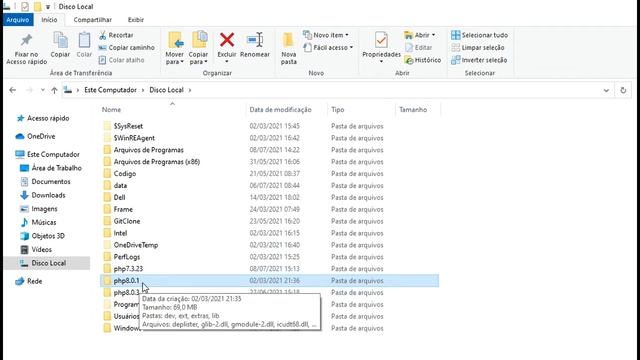Click Disco Local breadcrumb in address bar
This screenshot has width=640, height=360.
point(166,90)
